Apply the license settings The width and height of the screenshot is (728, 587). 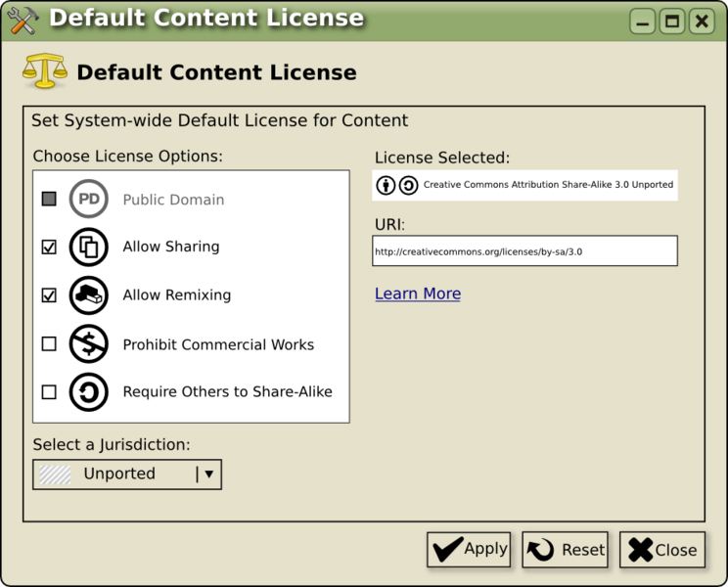point(469,550)
